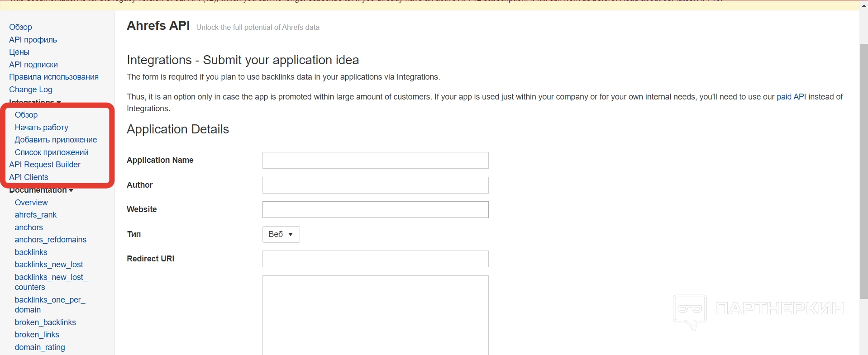Open API Request Builder link
The image size is (868, 355).
point(45,165)
